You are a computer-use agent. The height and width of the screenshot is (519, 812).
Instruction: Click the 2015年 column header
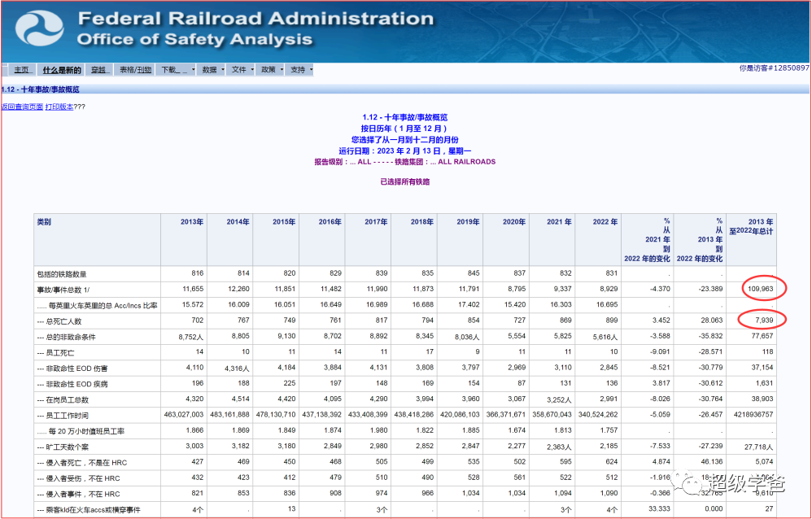click(284, 222)
